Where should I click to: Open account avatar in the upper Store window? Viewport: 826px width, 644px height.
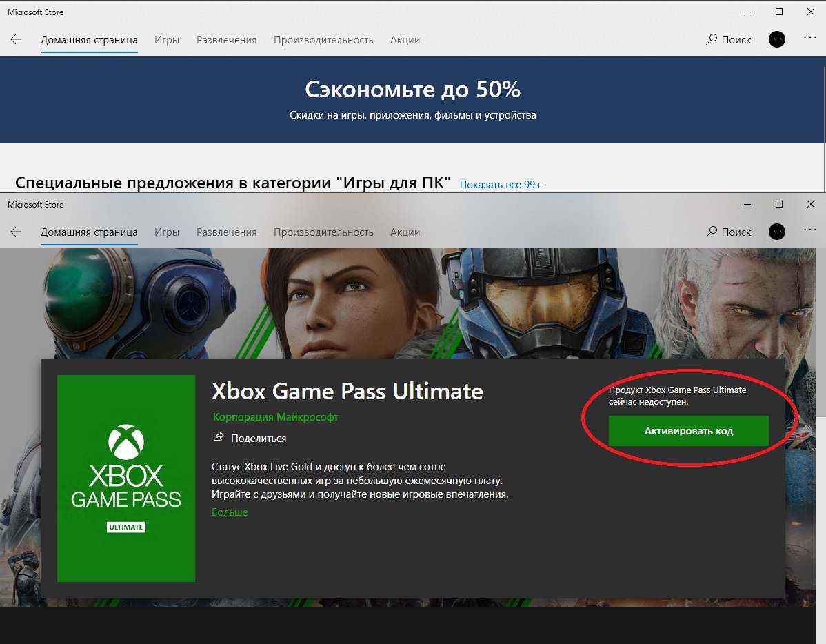pyautogui.click(x=777, y=39)
